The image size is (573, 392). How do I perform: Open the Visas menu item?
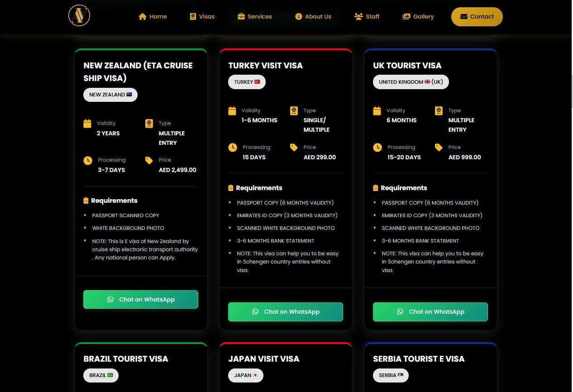pyautogui.click(x=202, y=17)
